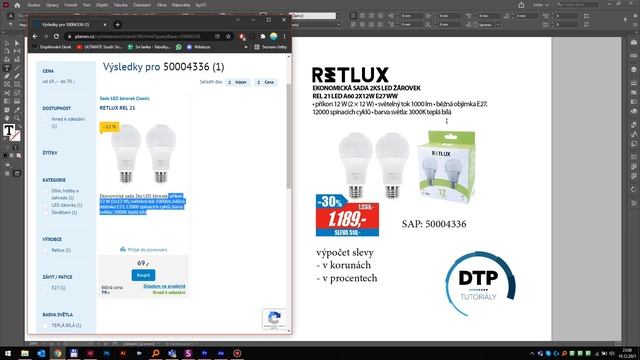
Task: Bookmark this page with the star icon
Action: pos(228,36)
